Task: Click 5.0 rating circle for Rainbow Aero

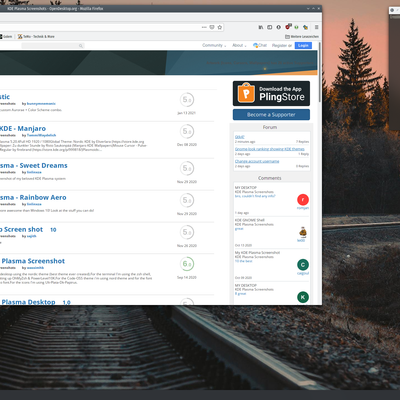Action: coord(187,200)
